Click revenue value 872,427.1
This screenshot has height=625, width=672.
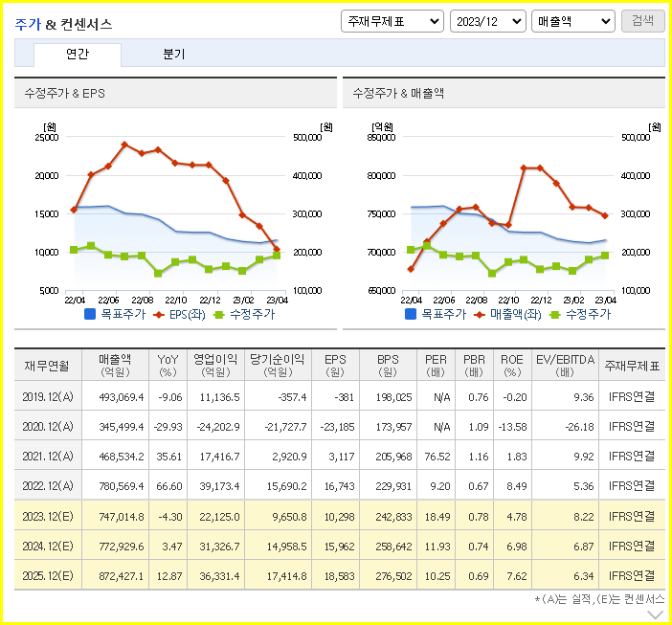122,576
